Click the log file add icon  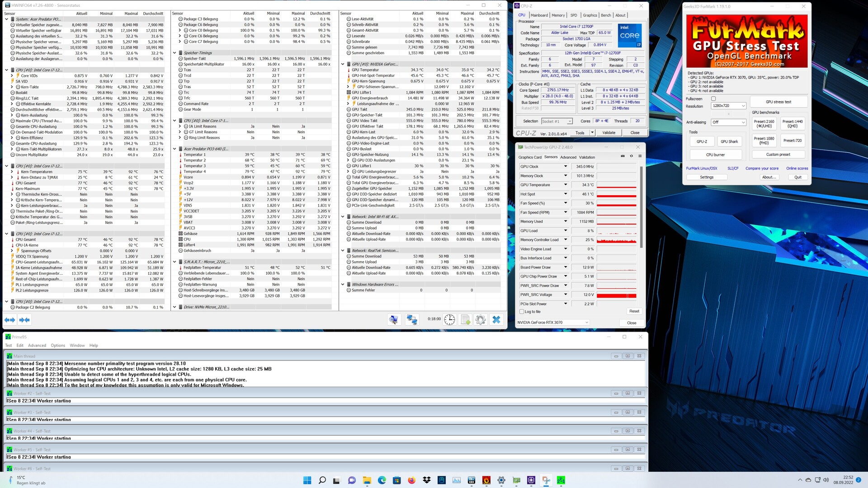pyautogui.click(x=465, y=319)
